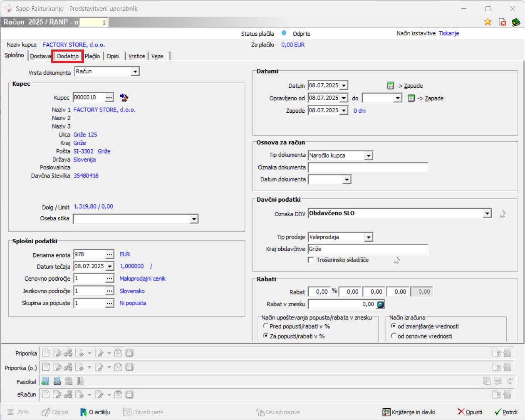The height and width of the screenshot is (420, 525).
Task: Click the invoice number field in header
Action: click(94, 22)
